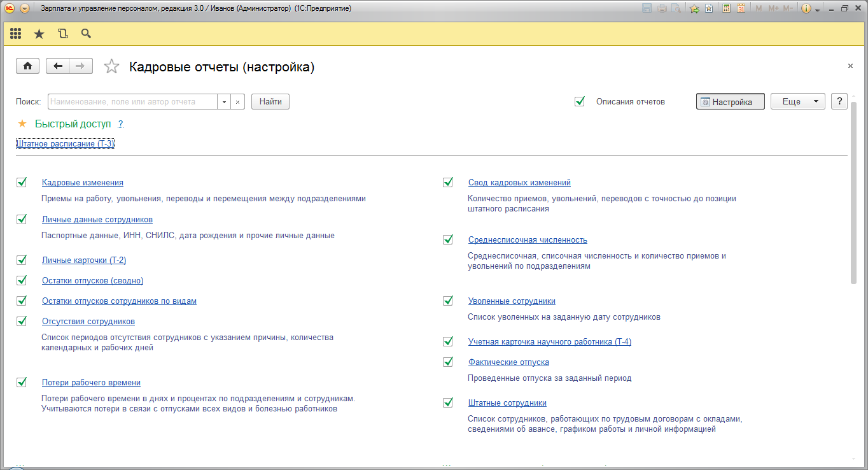Click the vertical scrollbar thumb
868x470 pixels.
(x=853, y=191)
